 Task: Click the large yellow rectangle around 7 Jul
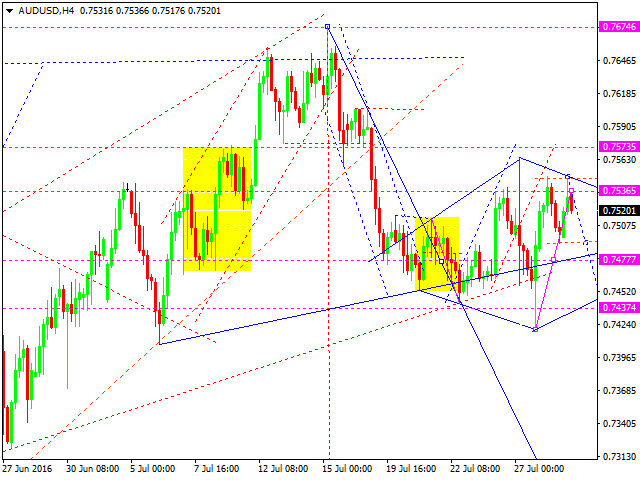pos(217,209)
